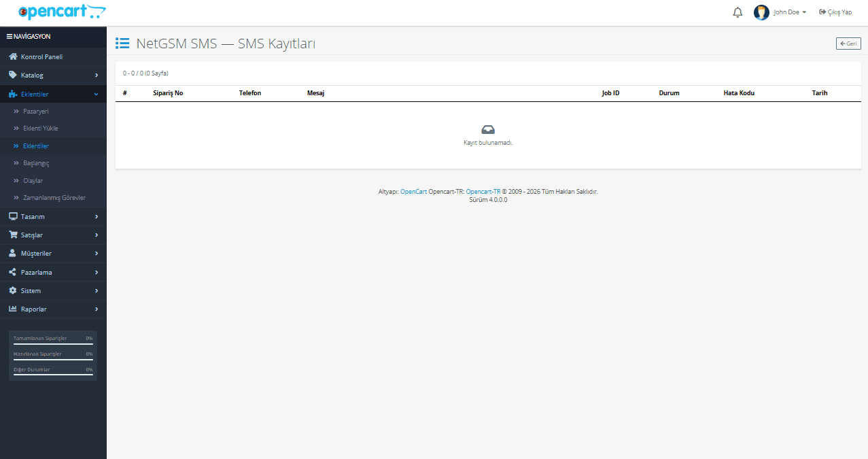Viewport: 868px width, 459px height.
Task: Click the Telefon column header
Action: point(250,93)
